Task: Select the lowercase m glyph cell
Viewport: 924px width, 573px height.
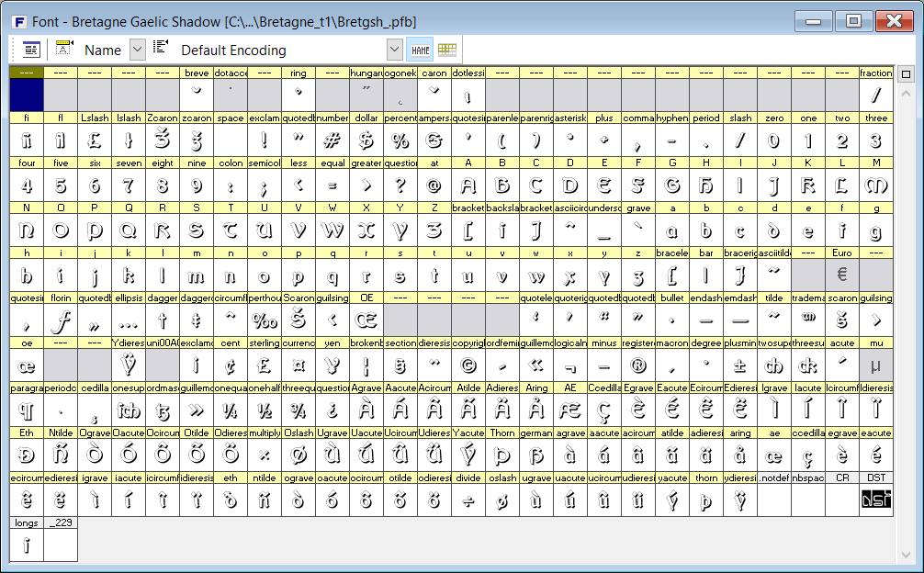Action: tap(197, 275)
